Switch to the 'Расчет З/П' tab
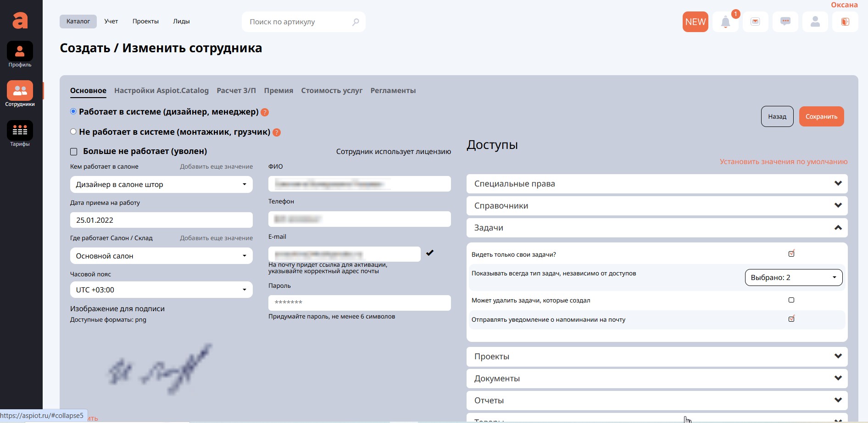Viewport: 868px width, 423px height. coord(236,91)
